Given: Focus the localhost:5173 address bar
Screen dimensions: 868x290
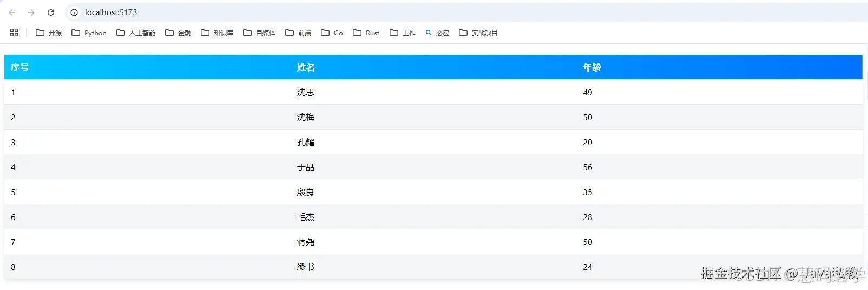Looking at the screenshot, I should pyautogui.click(x=465, y=12).
